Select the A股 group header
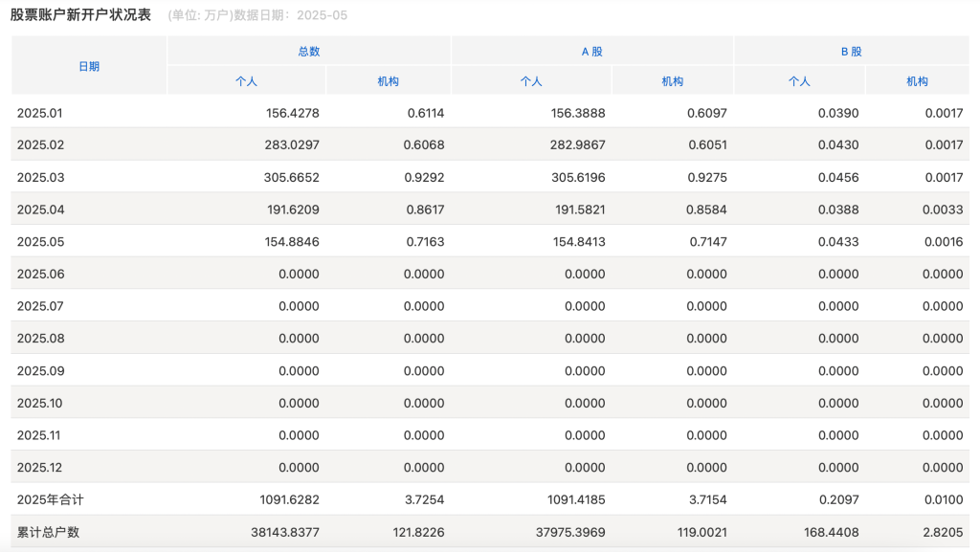This screenshot has width=980, height=552. click(592, 52)
